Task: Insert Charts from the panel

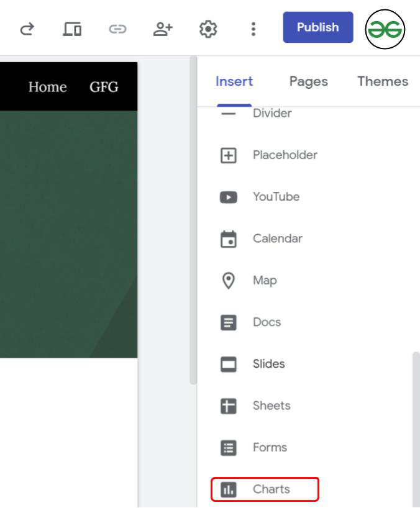Action: (272, 489)
